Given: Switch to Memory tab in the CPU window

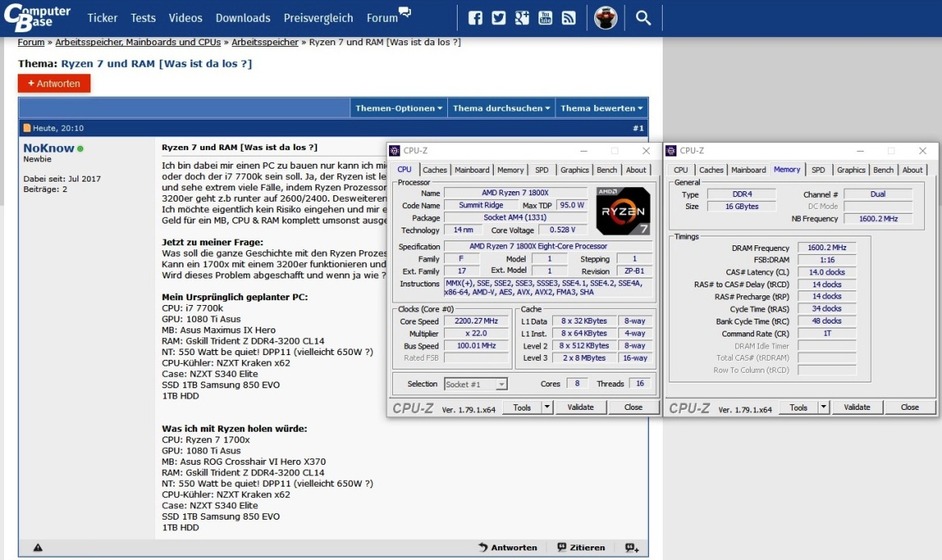Looking at the screenshot, I should (x=510, y=170).
